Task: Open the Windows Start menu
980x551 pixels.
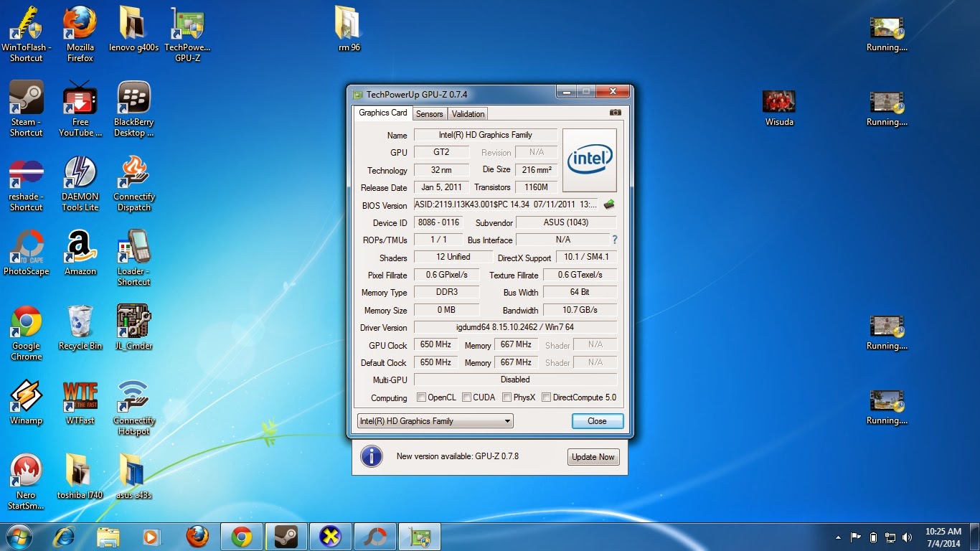Action: click(x=19, y=537)
